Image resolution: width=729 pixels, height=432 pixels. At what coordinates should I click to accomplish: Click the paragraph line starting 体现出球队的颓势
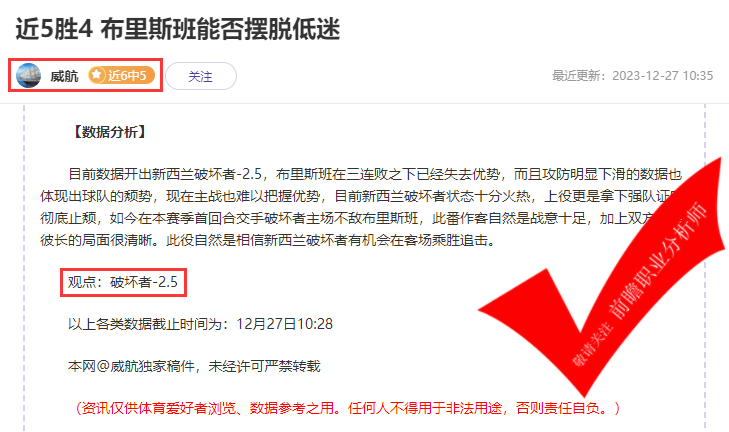[x=358, y=196]
